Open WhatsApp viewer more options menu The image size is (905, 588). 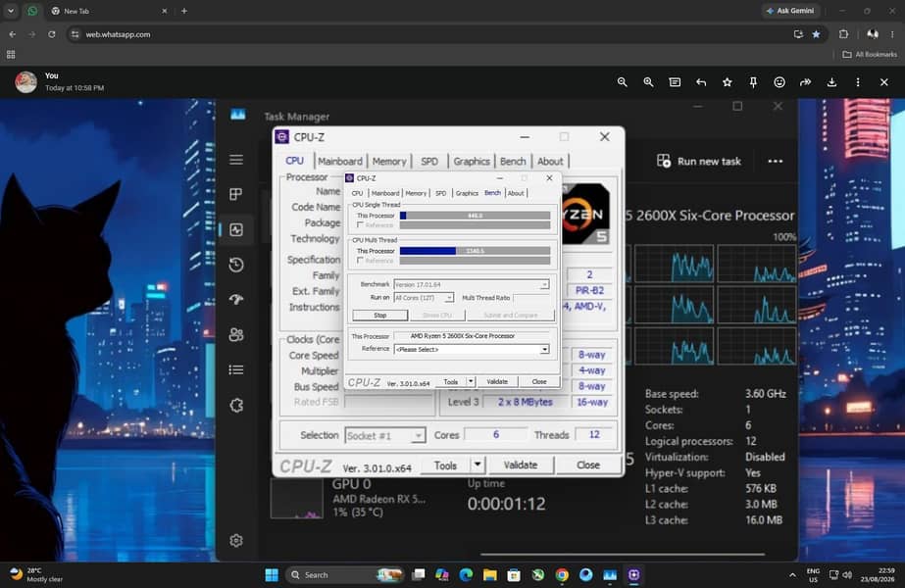coord(858,82)
